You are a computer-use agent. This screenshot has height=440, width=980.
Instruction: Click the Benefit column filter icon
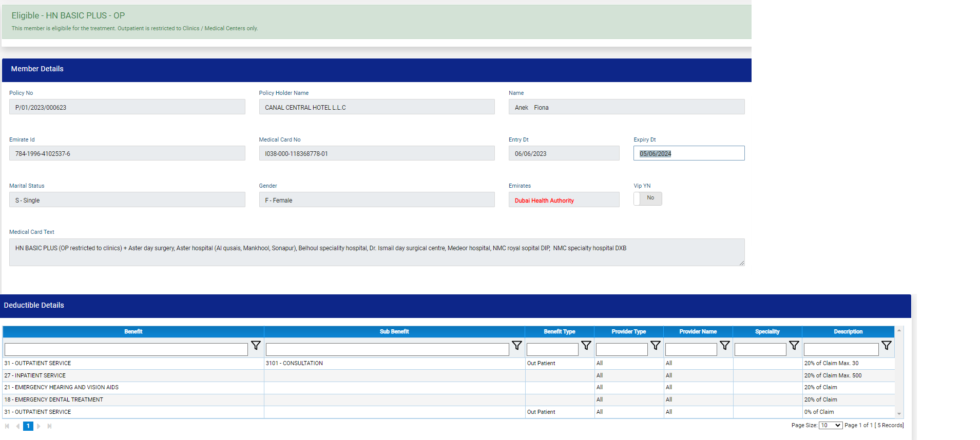coord(256,346)
